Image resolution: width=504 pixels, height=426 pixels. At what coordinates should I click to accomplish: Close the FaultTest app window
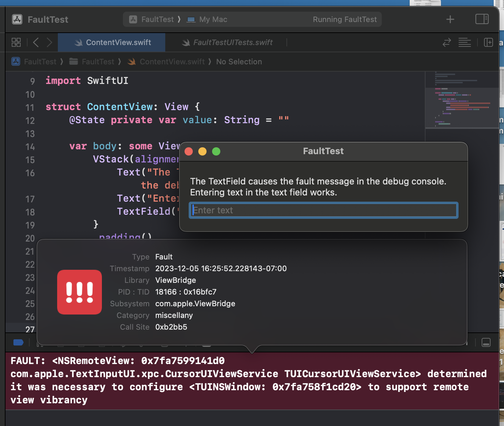tap(189, 151)
